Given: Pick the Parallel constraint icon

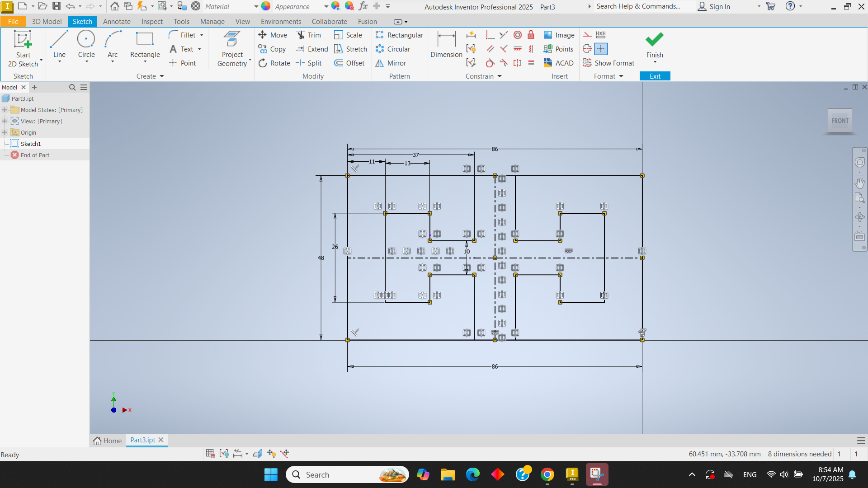Looking at the screenshot, I should (x=490, y=49).
